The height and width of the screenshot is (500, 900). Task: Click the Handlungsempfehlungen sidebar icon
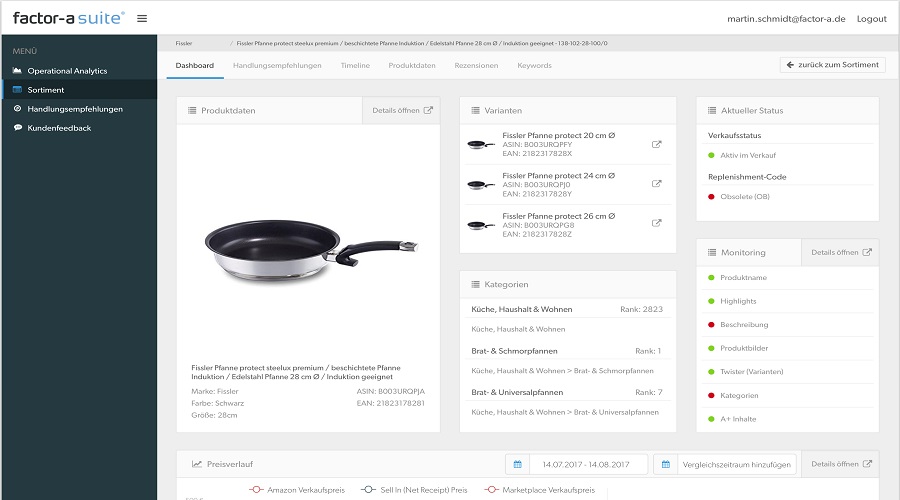[17, 108]
